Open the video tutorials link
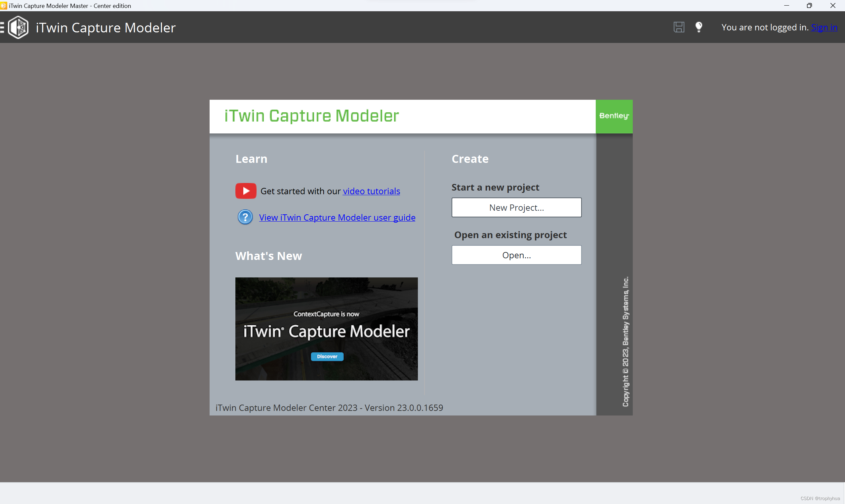Screen dimensions: 845x504 click(x=371, y=191)
